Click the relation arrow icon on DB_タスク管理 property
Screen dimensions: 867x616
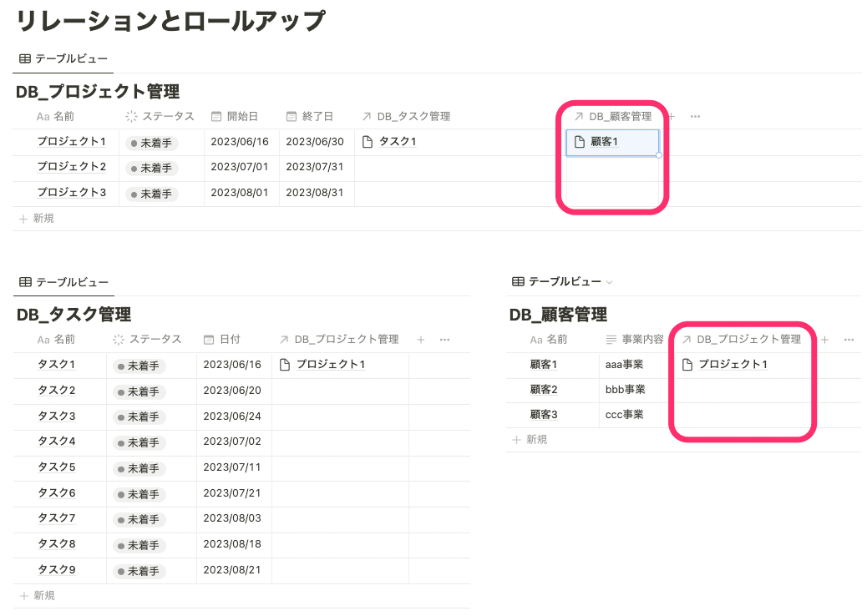368,117
